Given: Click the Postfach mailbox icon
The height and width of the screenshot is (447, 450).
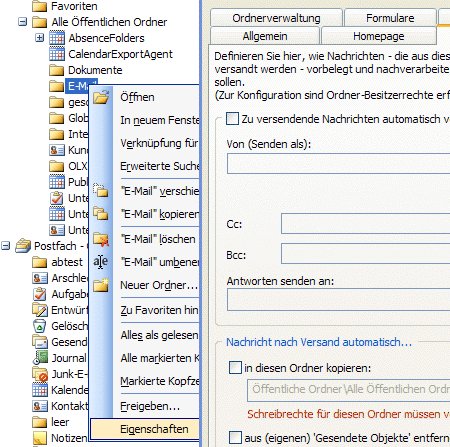Looking at the screenshot, I should click(x=23, y=246).
